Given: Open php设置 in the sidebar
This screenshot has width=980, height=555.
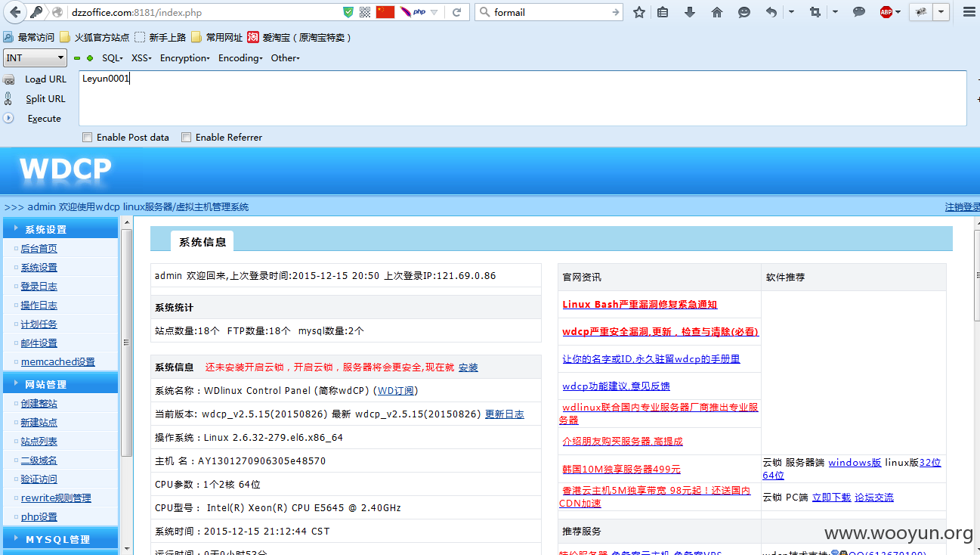Looking at the screenshot, I should (x=39, y=517).
